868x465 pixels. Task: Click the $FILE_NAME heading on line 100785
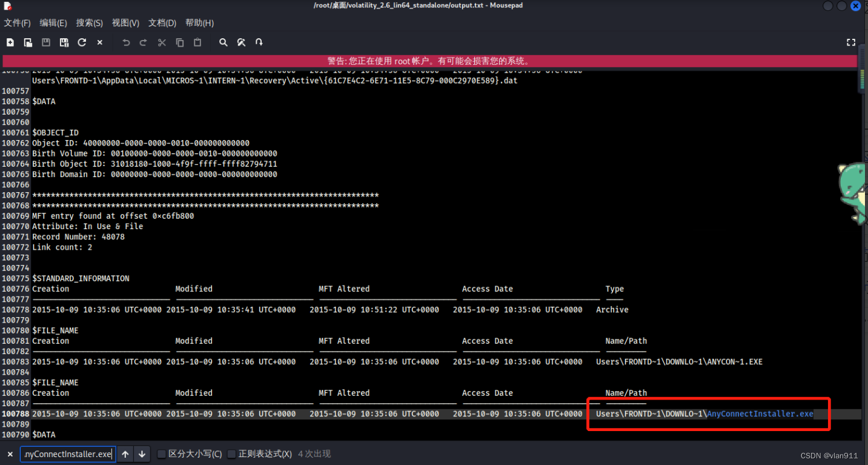coord(55,383)
